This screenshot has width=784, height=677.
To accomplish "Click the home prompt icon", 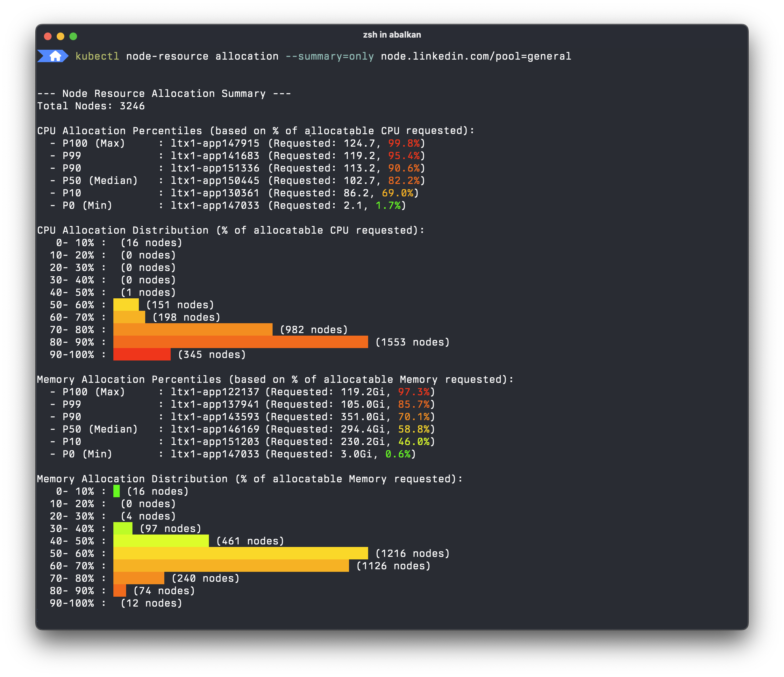I will tap(55, 56).
